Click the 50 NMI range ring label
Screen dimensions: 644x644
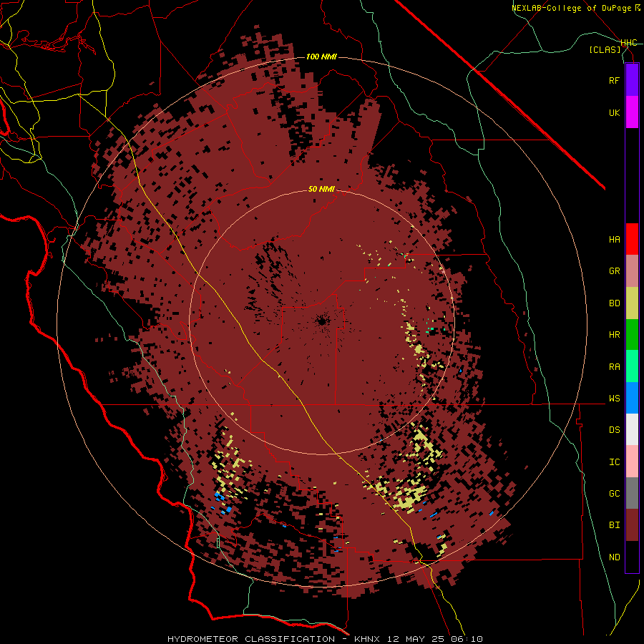(321, 190)
